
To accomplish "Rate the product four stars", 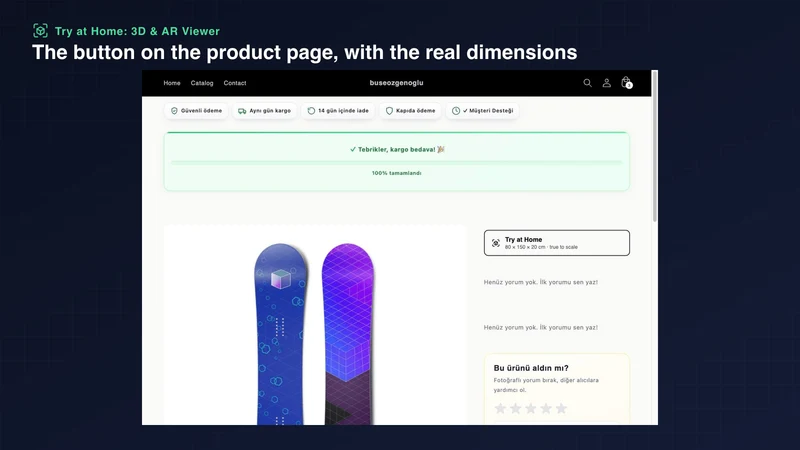I will [546, 408].
